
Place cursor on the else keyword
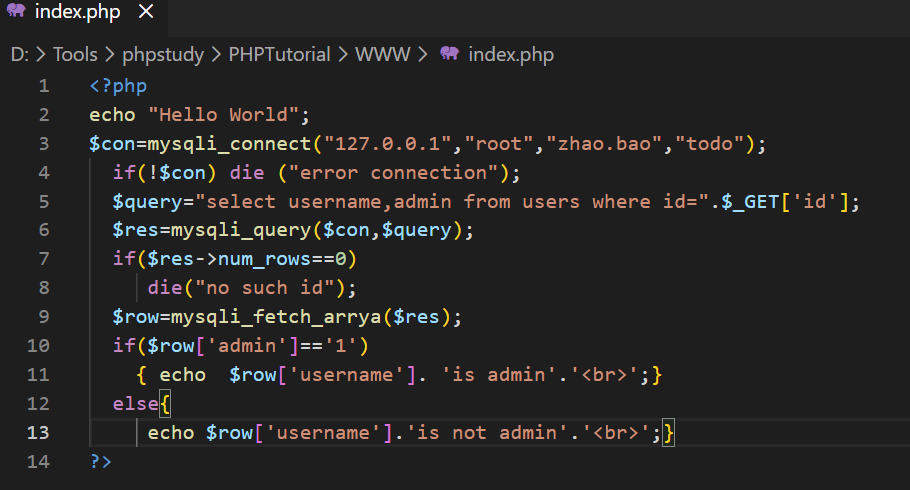click(x=135, y=404)
